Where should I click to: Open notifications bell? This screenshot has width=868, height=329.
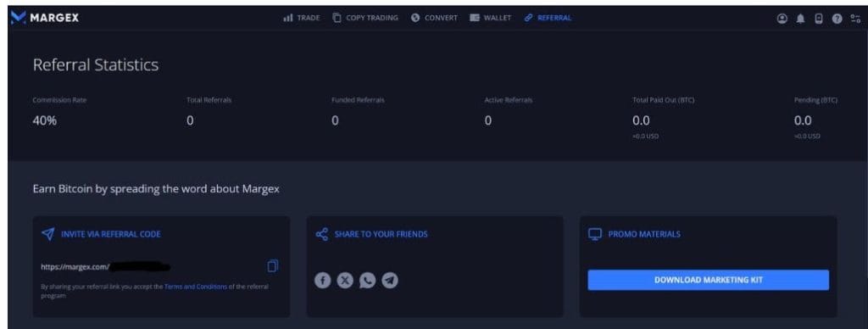tap(800, 19)
